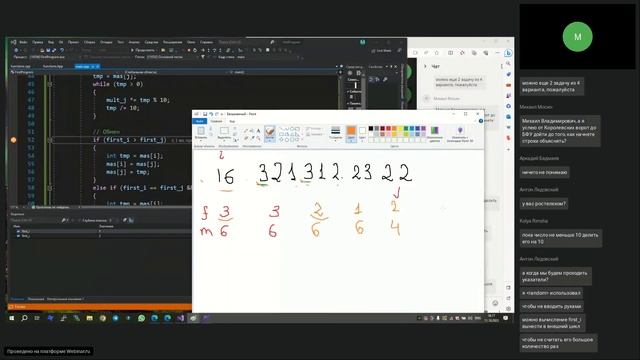This screenshot has height=360, width=640.
Task: Open the Правка menu in Visual Studio
Action: [x=38, y=42]
